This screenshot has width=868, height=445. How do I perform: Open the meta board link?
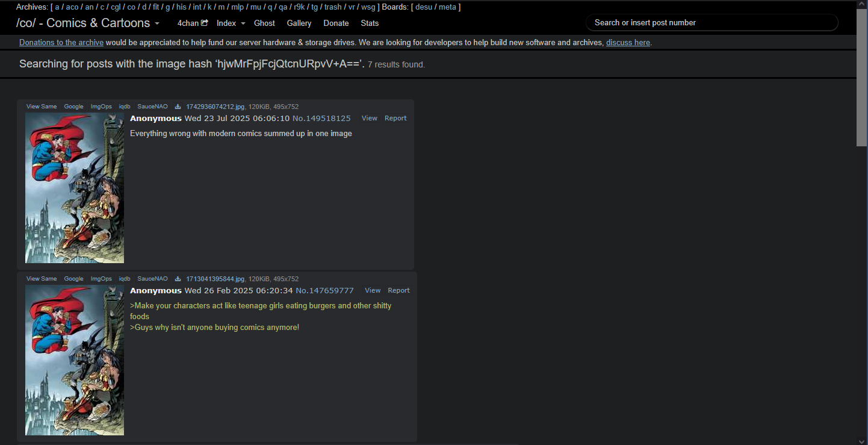pyautogui.click(x=447, y=7)
